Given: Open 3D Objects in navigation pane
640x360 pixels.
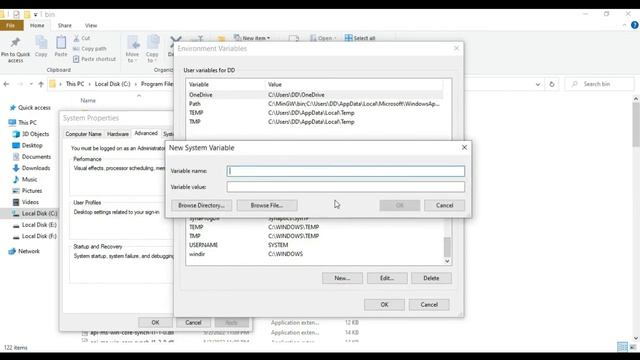Looking at the screenshot, I should click(x=31, y=134).
